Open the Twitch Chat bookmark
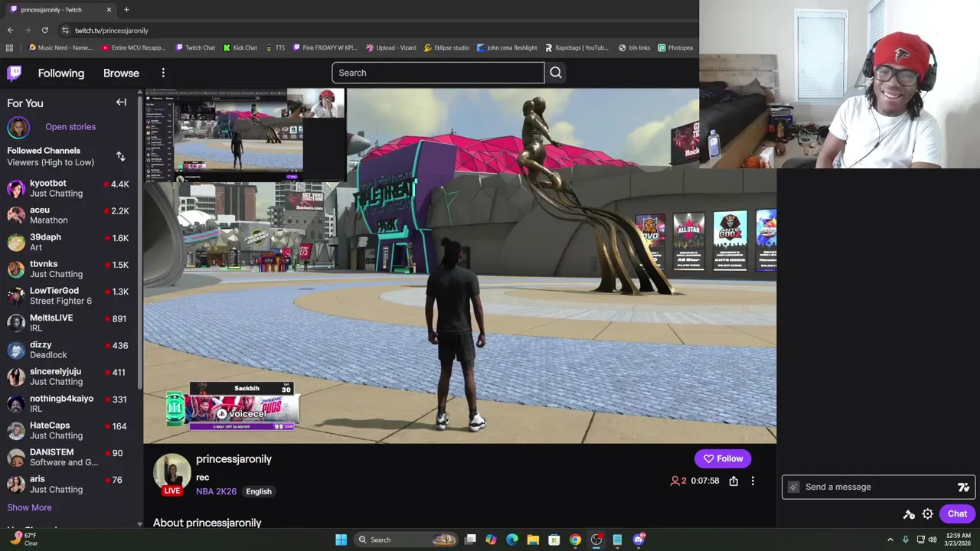The width and height of the screenshot is (980, 551). (195, 47)
